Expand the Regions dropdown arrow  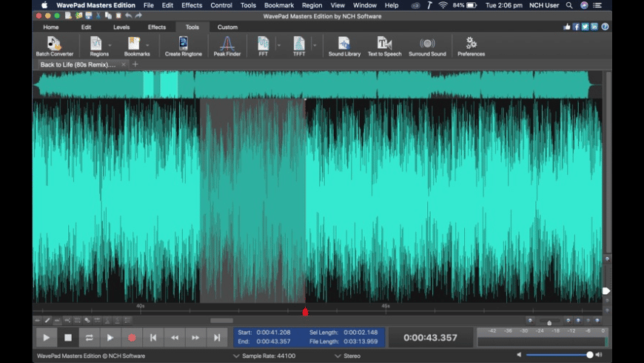(110, 45)
